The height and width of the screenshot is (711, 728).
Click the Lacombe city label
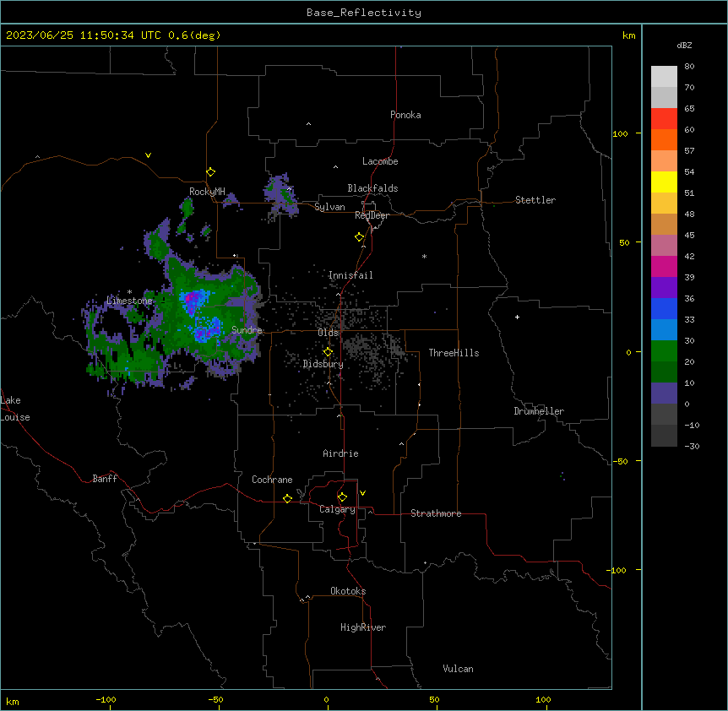click(380, 161)
